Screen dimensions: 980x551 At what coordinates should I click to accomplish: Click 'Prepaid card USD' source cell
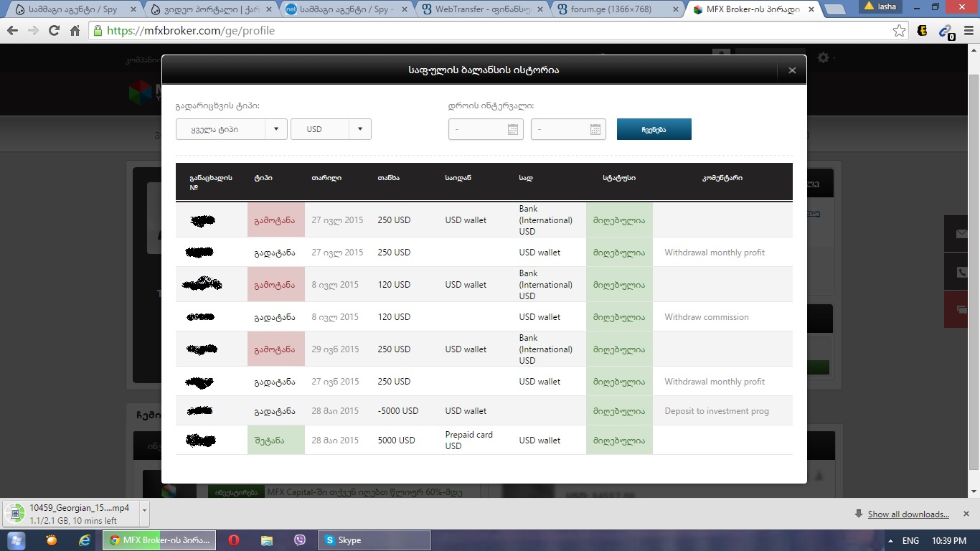tap(469, 441)
